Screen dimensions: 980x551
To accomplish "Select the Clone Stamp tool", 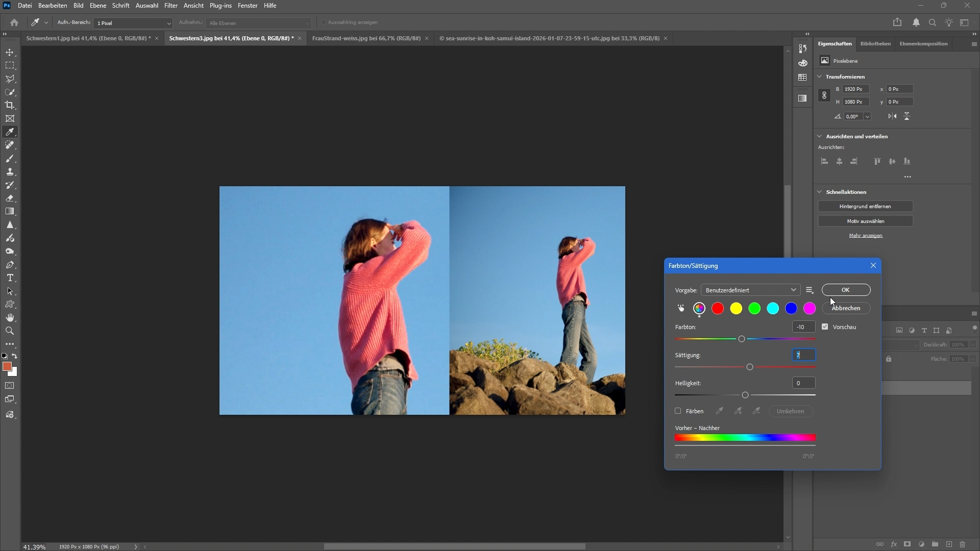I will [10, 172].
